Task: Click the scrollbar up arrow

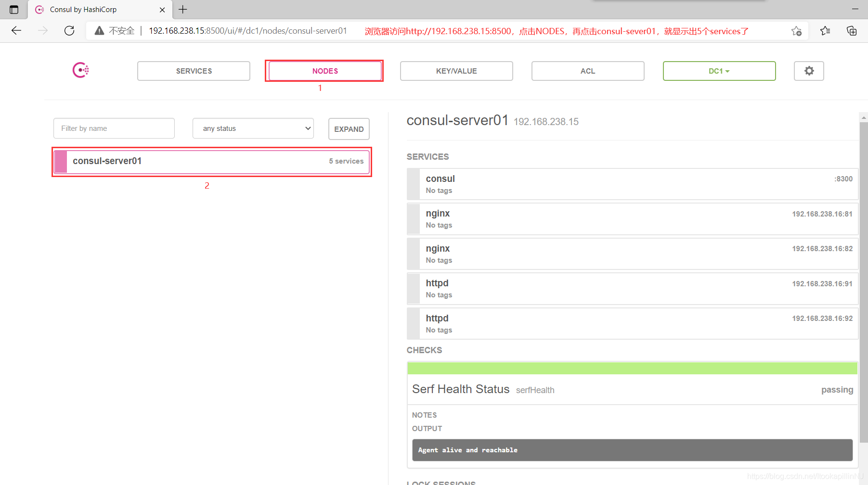Action: (x=864, y=117)
